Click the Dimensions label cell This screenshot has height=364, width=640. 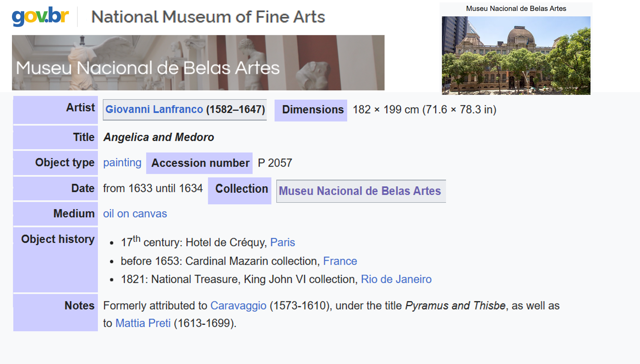(312, 110)
